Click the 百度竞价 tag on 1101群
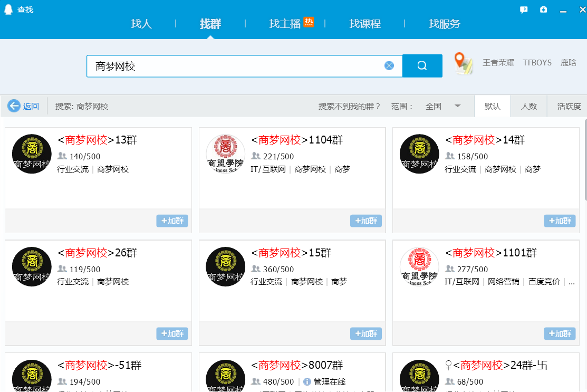Screen dimensions: 587x392 544,282
